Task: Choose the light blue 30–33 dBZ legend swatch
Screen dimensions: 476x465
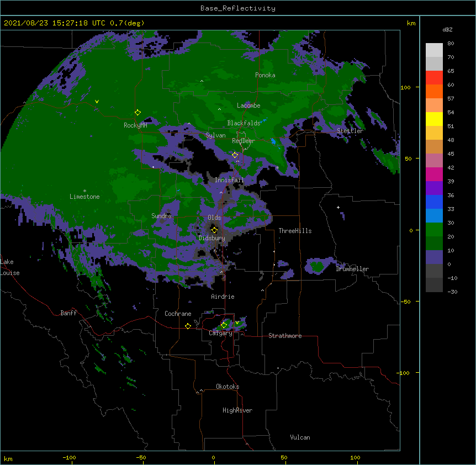Action: [434, 216]
